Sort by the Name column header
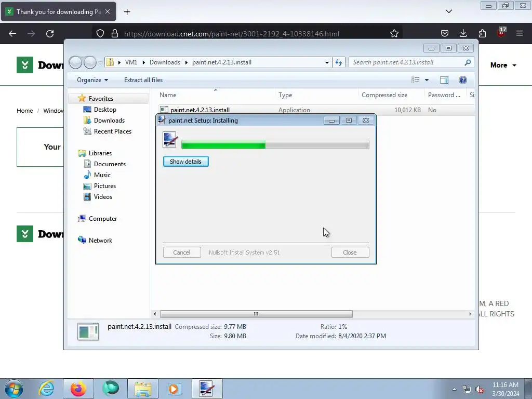The image size is (532, 399). tap(216, 95)
